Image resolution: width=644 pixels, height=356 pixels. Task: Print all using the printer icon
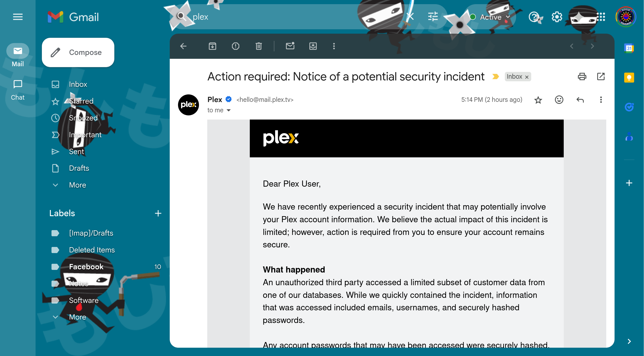(582, 76)
